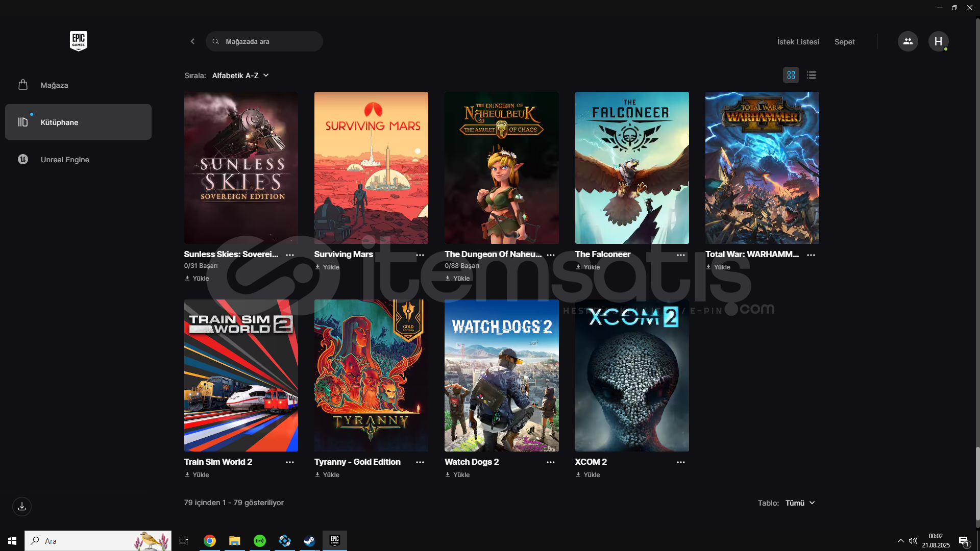Open options for The Falconeer
This screenshot has width=980, height=551.
tap(681, 255)
